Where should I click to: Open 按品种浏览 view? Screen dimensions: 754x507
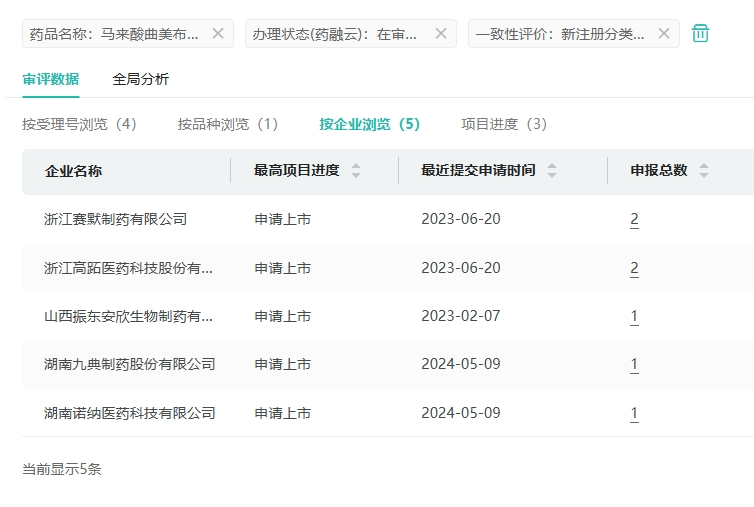click(228, 124)
